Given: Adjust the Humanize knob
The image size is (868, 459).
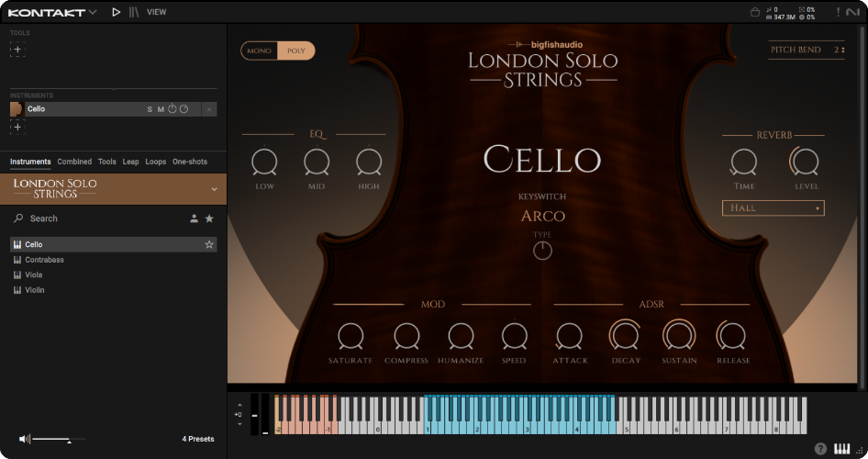Looking at the screenshot, I should coord(461,337).
